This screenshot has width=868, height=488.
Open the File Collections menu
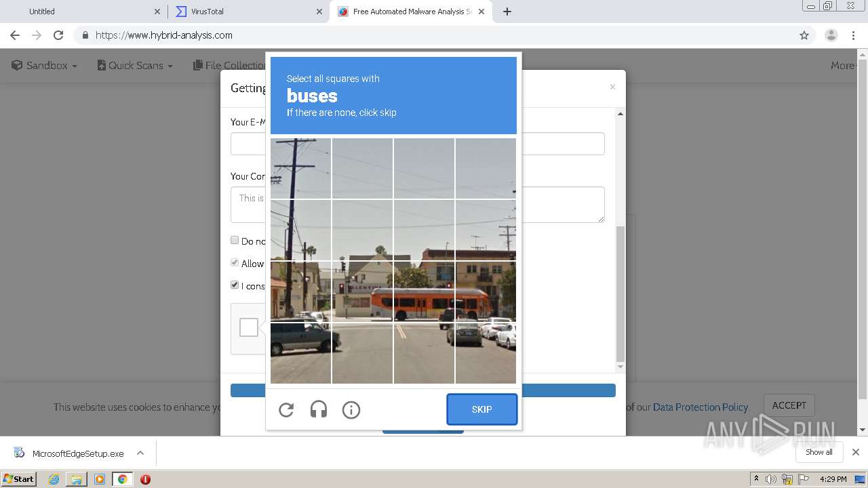click(229, 65)
